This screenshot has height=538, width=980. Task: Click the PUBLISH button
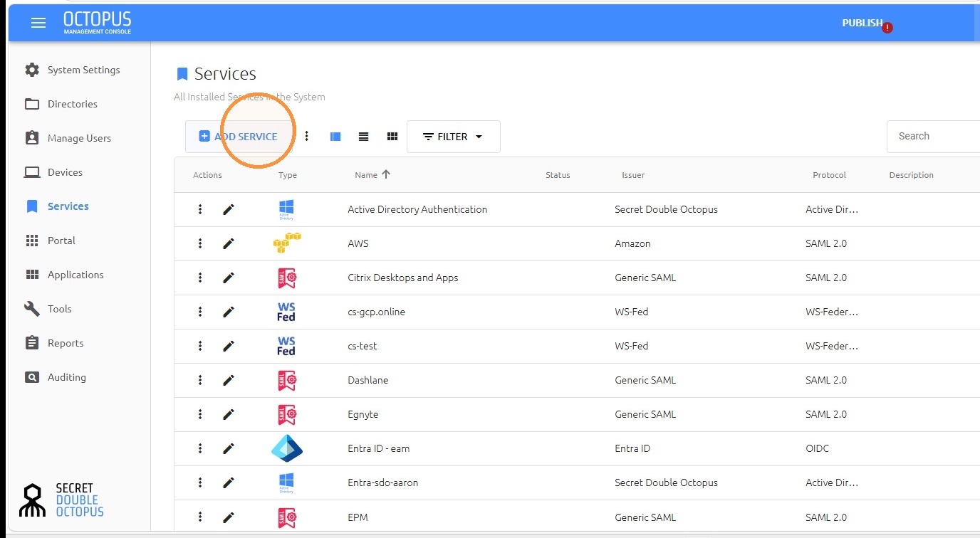(x=862, y=23)
